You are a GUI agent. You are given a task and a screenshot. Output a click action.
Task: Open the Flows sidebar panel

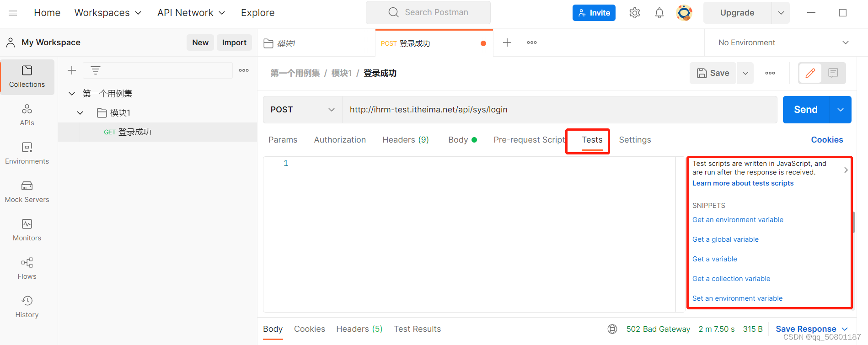click(27, 269)
